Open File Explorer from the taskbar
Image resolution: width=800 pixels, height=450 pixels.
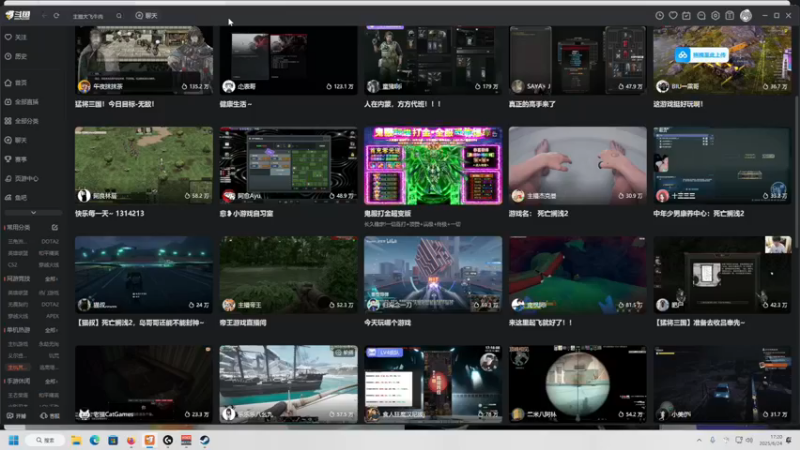76,440
